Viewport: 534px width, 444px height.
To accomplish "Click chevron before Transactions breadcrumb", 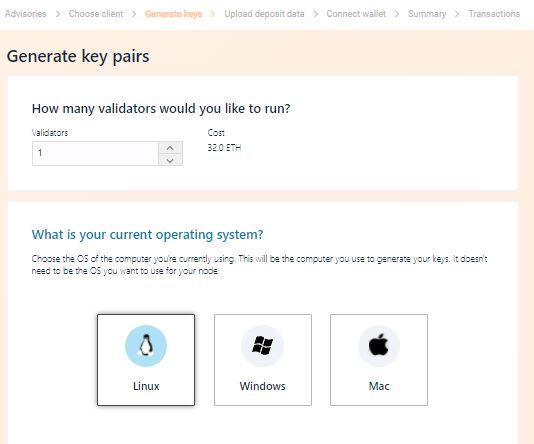I will (457, 14).
